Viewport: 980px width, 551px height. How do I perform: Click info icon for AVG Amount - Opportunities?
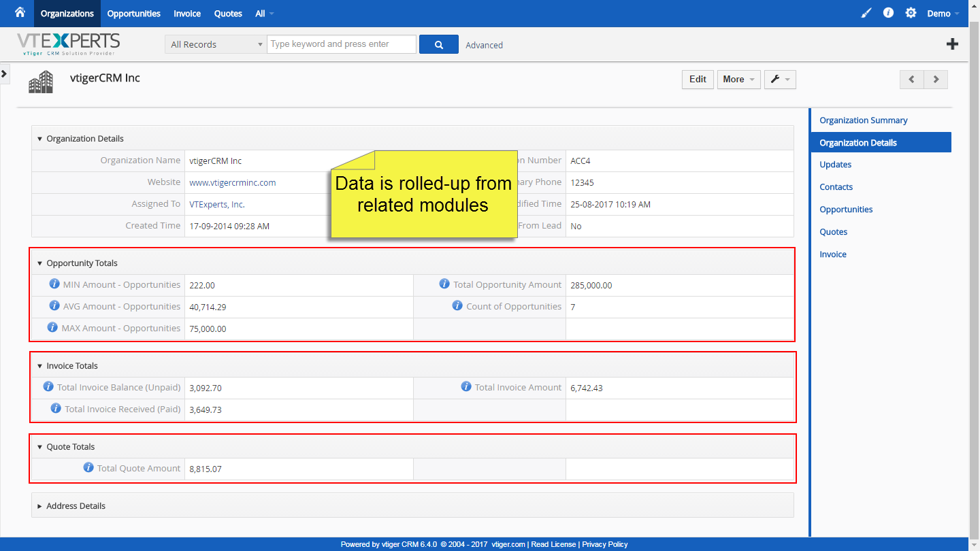pyautogui.click(x=54, y=305)
